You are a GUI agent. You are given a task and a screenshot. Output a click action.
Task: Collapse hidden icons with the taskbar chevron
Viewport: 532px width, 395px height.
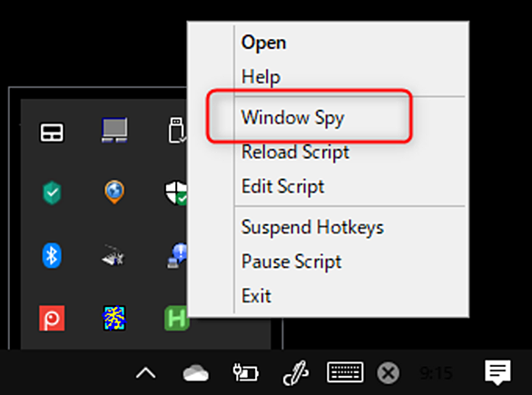(145, 373)
